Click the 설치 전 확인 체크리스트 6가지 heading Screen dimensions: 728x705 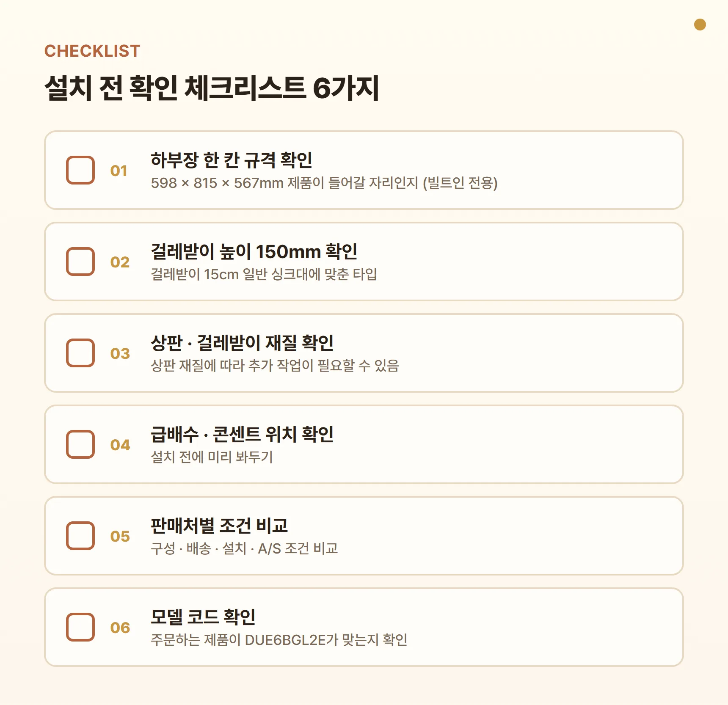(x=212, y=88)
